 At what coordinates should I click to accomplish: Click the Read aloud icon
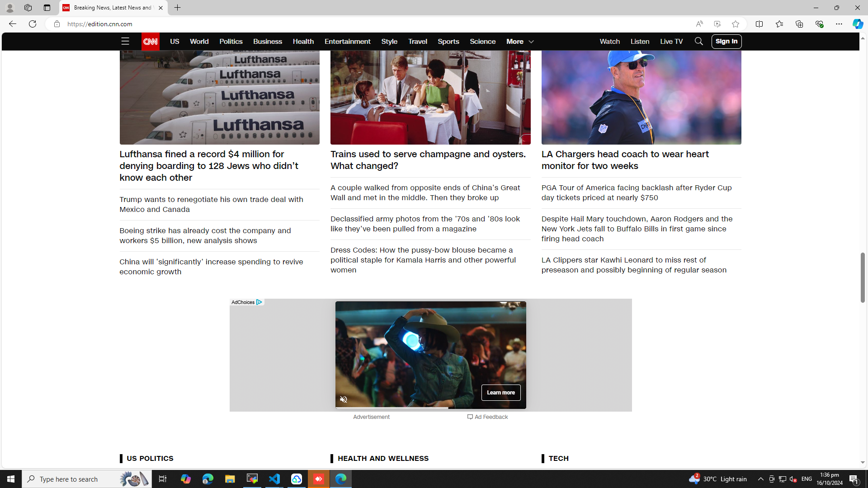click(x=699, y=24)
